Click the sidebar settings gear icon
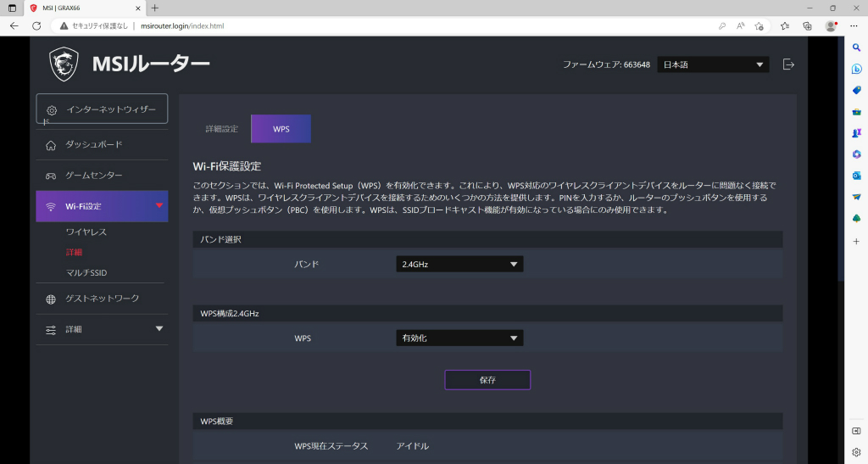 (x=856, y=452)
